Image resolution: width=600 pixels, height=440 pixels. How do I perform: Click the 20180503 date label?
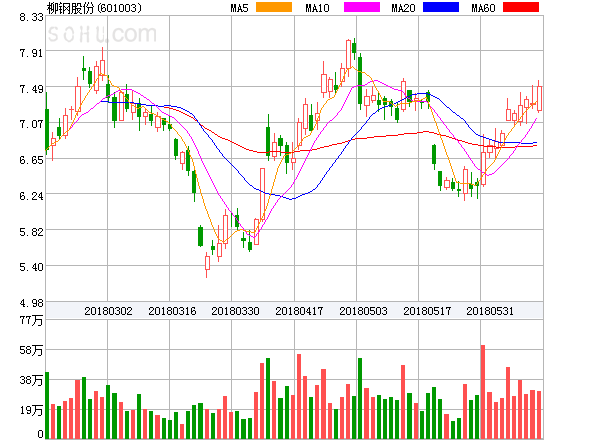[363, 311]
